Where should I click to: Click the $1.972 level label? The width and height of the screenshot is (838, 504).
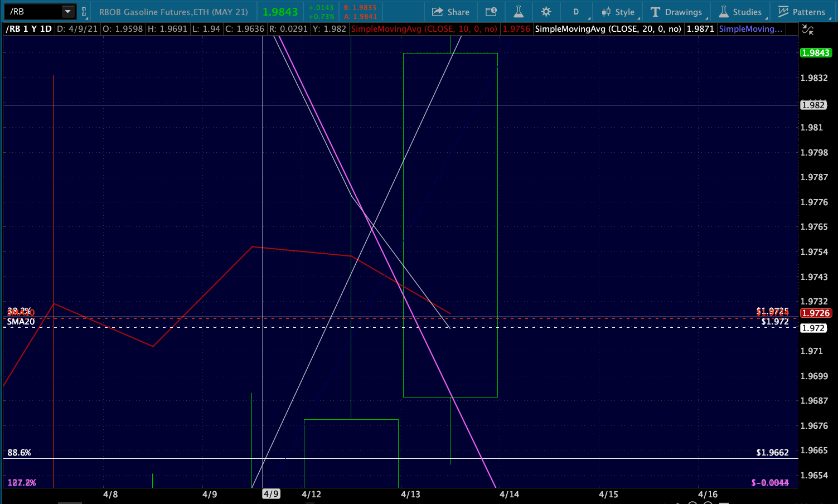(775, 322)
